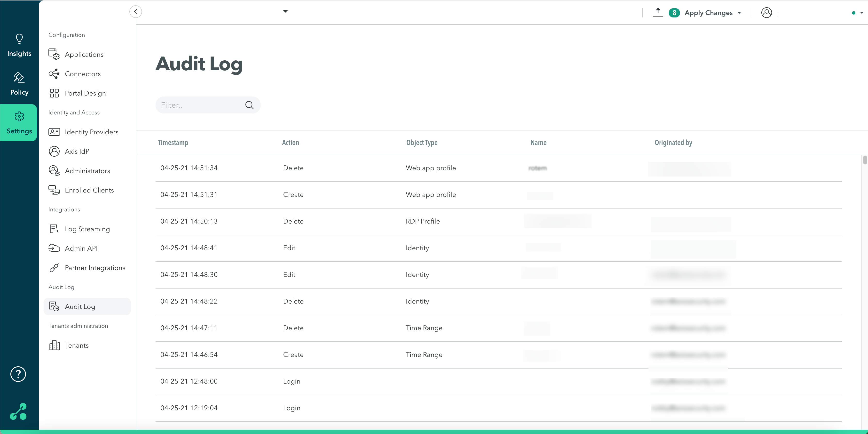Focus the Filter text field
The height and width of the screenshot is (434, 868).
(201, 105)
